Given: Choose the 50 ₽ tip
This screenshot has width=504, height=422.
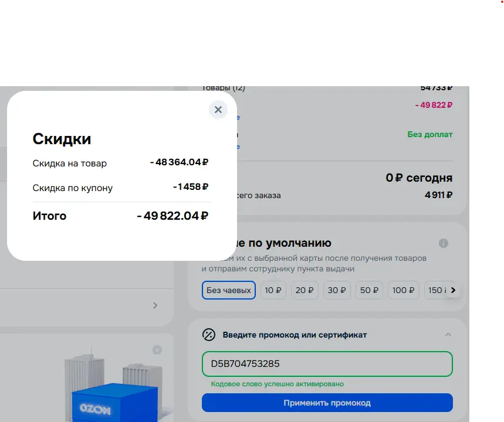Looking at the screenshot, I should pyautogui.click(x=369, y=290).
